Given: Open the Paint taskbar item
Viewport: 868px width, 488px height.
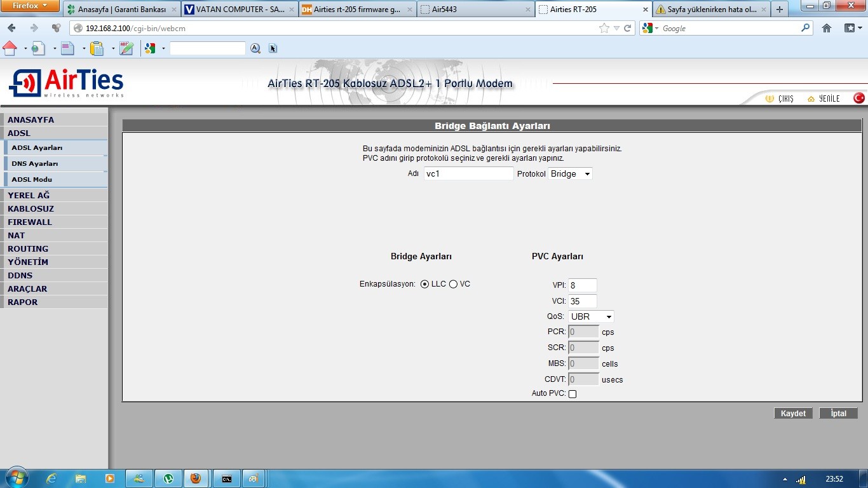Looking at the screenshot, I should pyautogui.click(x=254, y=478).
